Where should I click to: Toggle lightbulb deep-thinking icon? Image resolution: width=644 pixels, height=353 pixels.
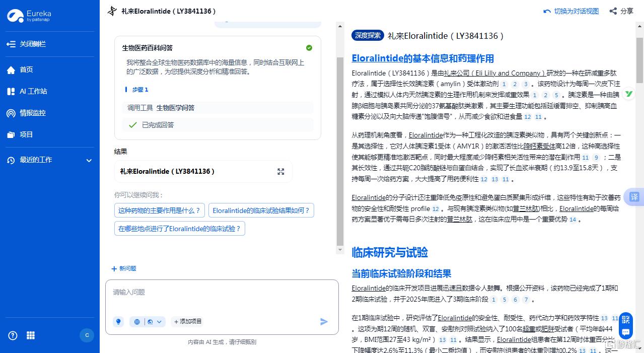click(x=118, y=322)
